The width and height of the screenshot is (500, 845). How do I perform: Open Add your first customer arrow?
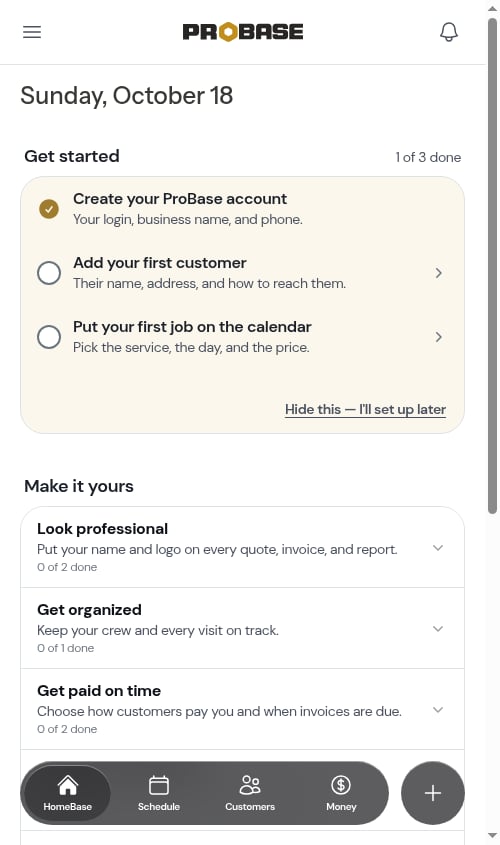click(x=439, y=273)
